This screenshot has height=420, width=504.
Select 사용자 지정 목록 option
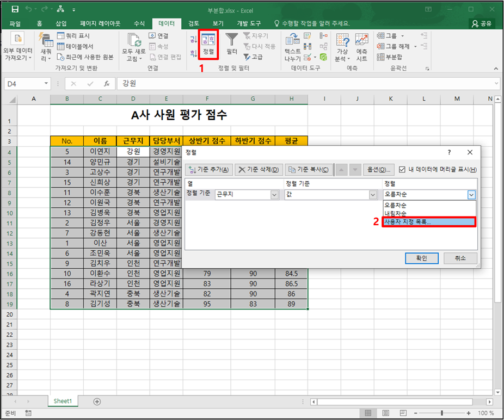[429, 222]
